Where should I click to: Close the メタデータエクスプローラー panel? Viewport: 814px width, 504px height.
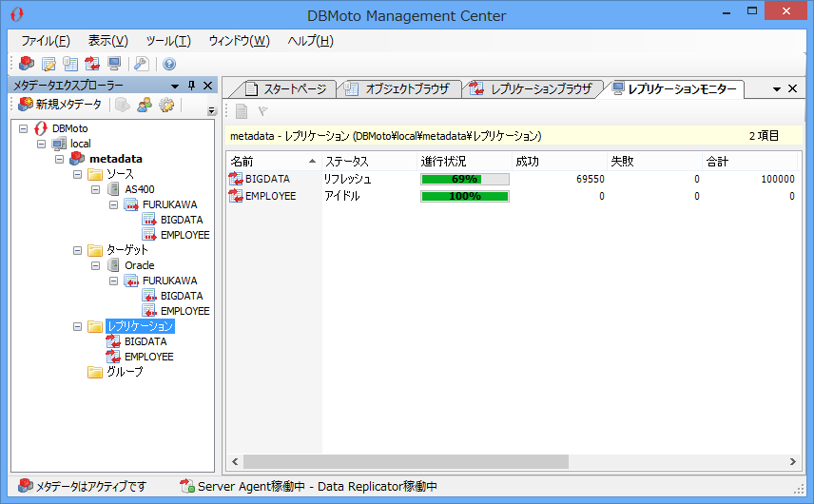207,86
